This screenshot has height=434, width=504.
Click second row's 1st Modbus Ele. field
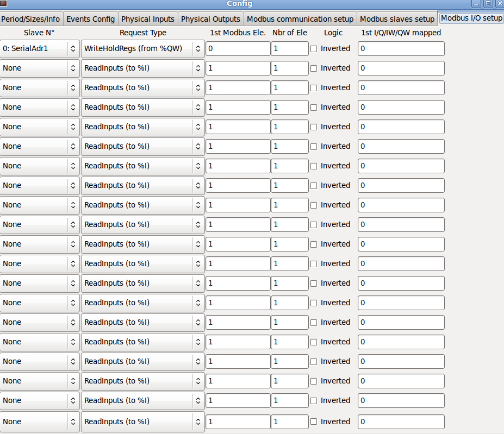(238, 68)
